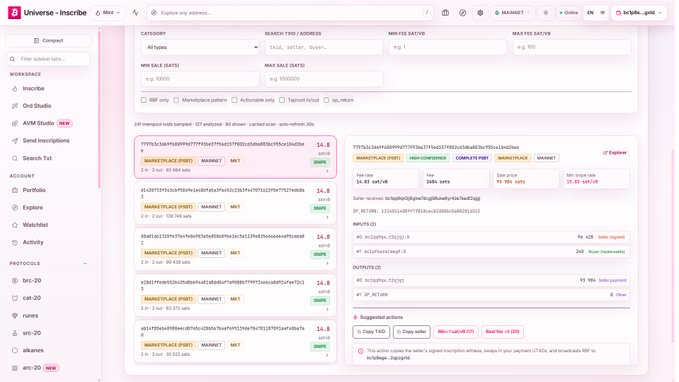Focus the Max fee sat/vB field
The image size is (679, 382).
coord(572,47)
